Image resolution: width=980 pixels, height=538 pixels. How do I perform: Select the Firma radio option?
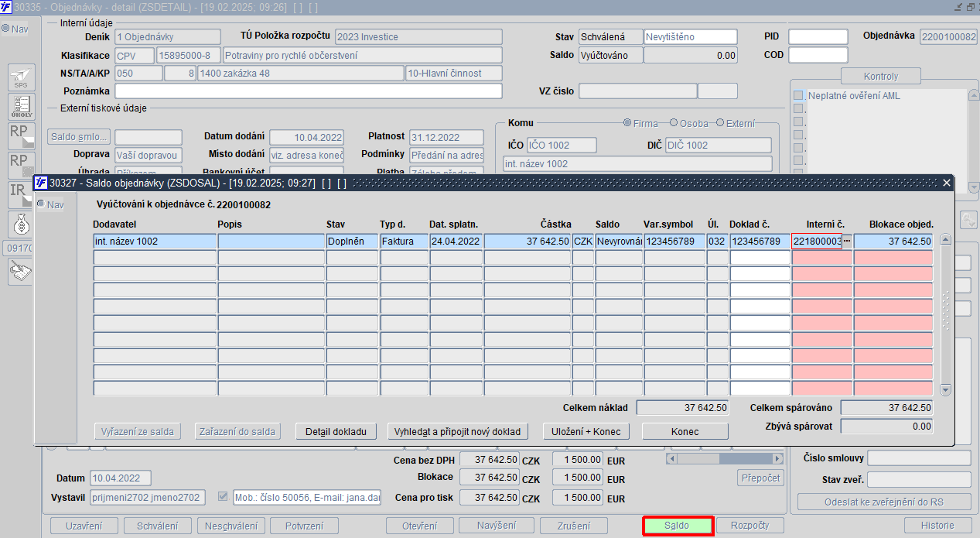click(627, 123)
